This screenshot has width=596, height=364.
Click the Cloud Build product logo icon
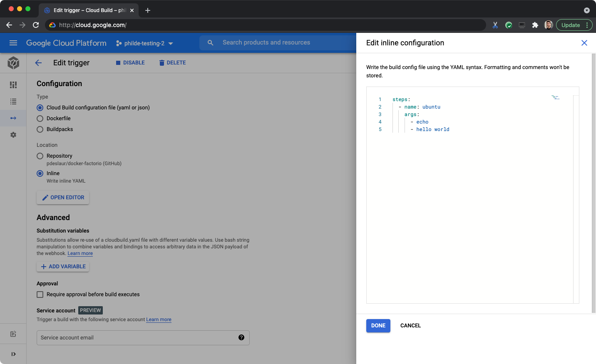[13, 63]
